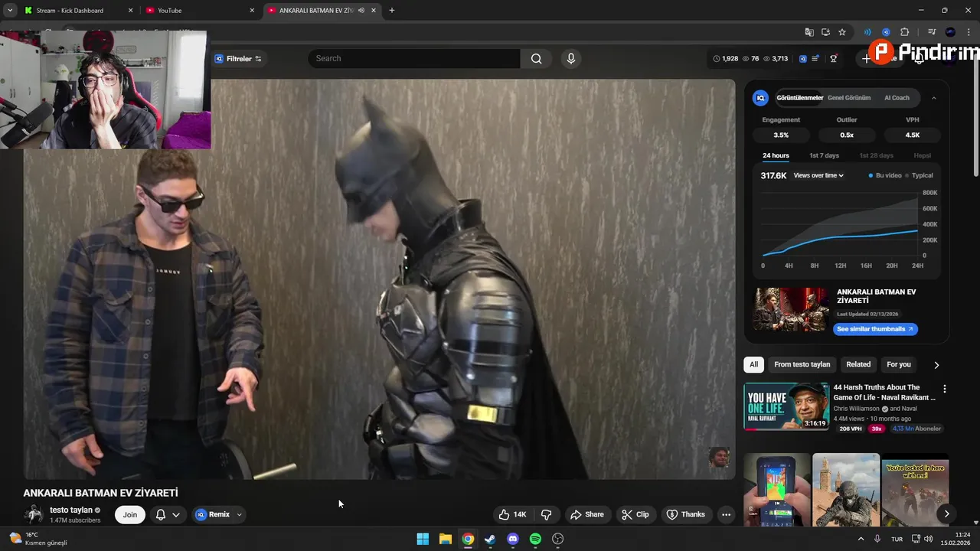The width and height of the screenshot is (980, 551).
Task: Click the blue sound-wave extension icon
Action: 867,32
